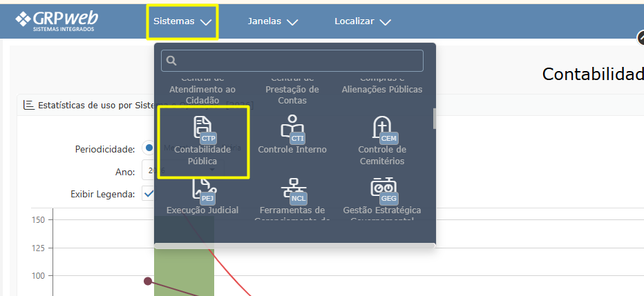Click the chart icon beside Estatísticas de uso
644x296 pixels.
[x=28, y=106]
